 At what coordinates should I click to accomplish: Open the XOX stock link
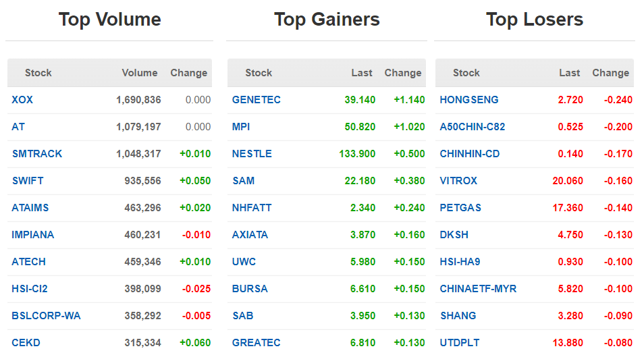22,100
